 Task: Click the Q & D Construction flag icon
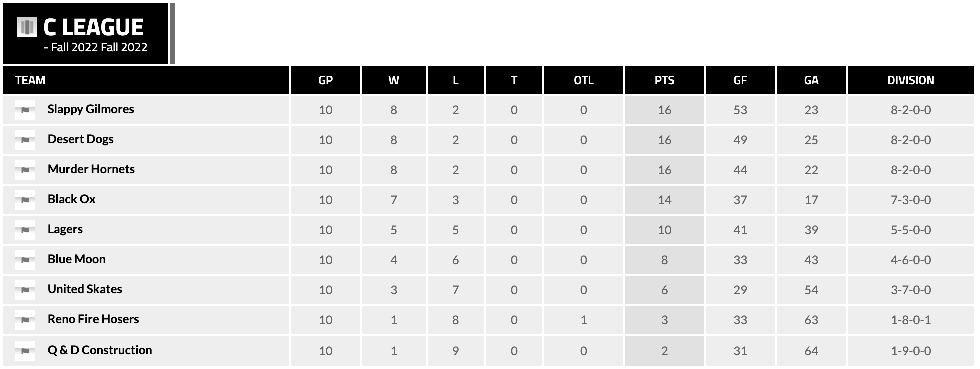click(25, 351)
